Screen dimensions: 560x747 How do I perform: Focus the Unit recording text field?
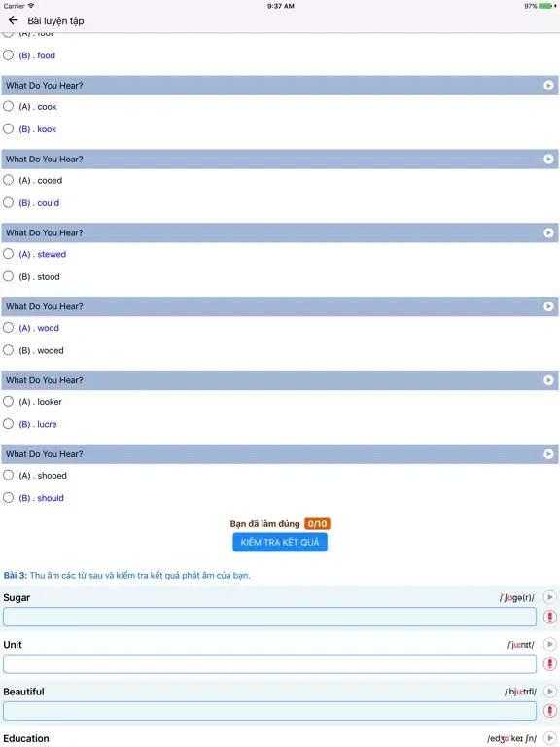tap(269, 664)
